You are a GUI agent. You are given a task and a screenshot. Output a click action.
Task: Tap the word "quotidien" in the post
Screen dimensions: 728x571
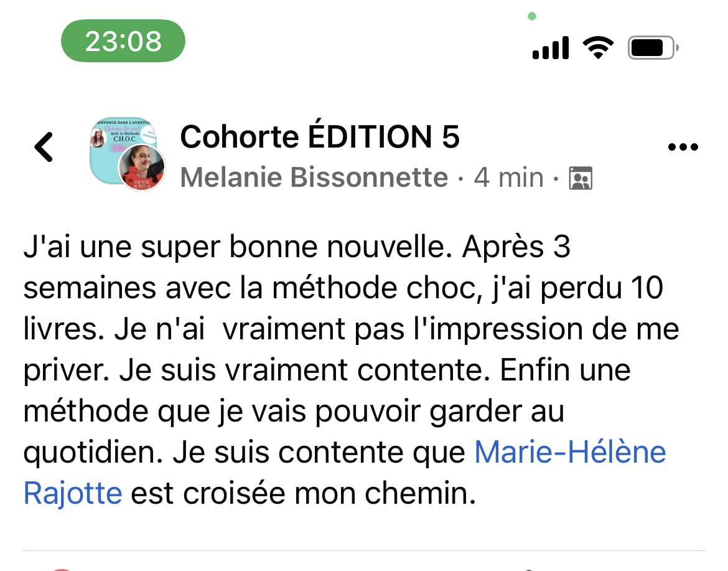91,453
